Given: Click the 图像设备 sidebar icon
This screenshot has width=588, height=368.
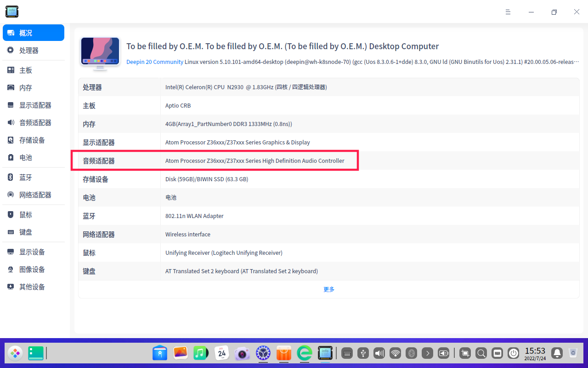Looking at the screenshot, I should coord(11,269).
